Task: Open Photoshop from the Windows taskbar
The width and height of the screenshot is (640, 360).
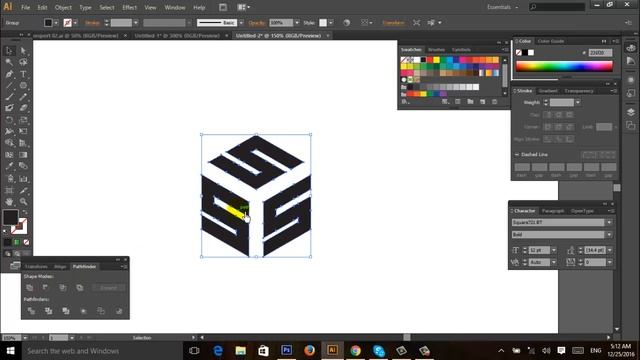Action: tap(287, 351)
